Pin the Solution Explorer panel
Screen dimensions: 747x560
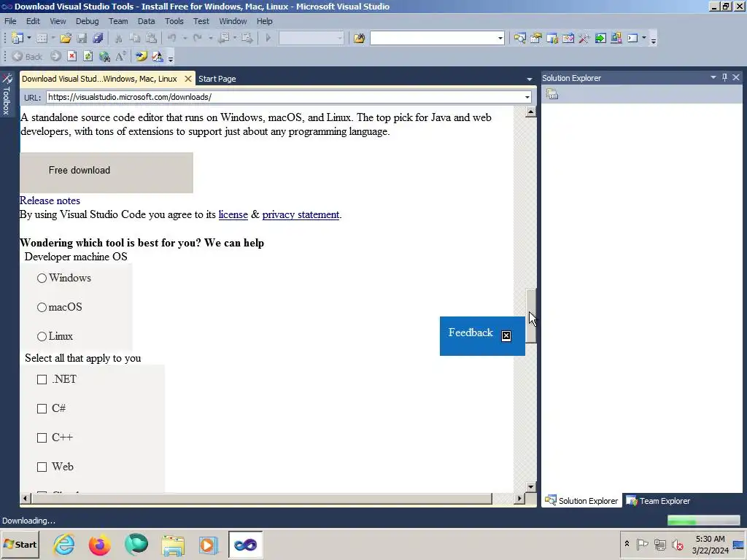(724, 77)
